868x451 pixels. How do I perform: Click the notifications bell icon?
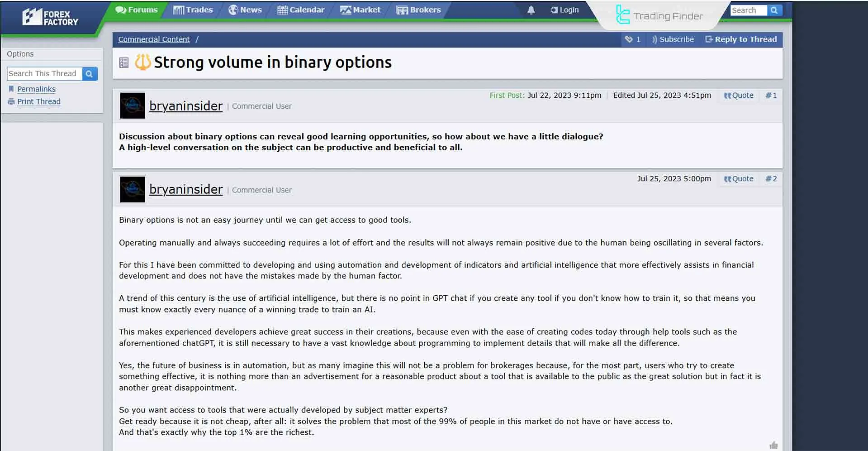point(531,10)
